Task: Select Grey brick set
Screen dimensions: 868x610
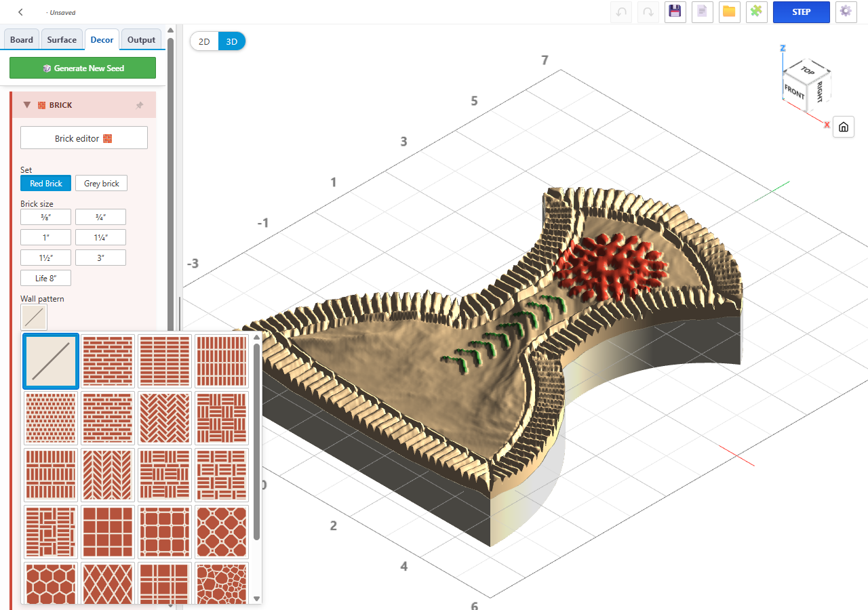Action: coord(101,184)
